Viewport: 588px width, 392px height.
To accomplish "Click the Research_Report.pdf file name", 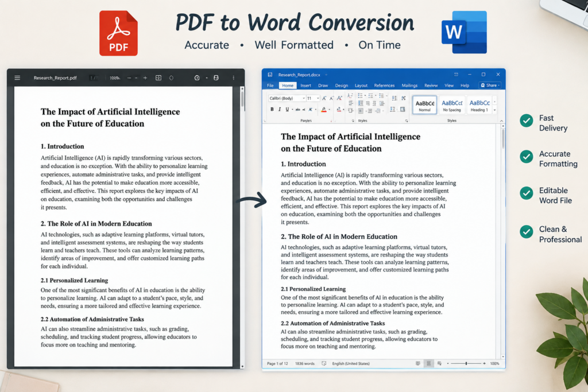I will (55, 78).
